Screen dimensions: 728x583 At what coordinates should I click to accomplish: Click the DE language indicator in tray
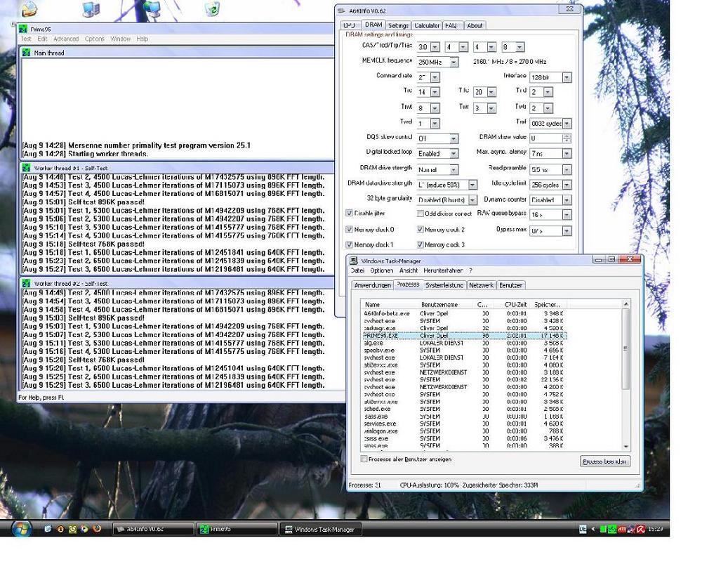583,529
